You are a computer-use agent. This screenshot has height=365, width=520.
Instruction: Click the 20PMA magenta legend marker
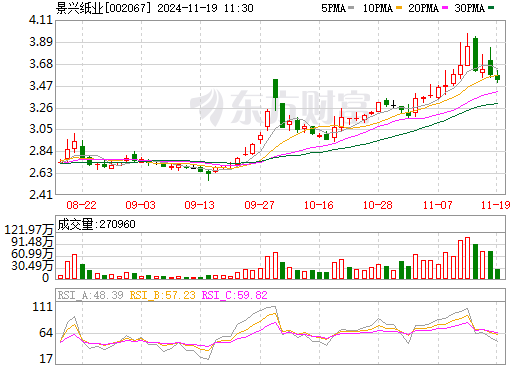coord(445,8)
